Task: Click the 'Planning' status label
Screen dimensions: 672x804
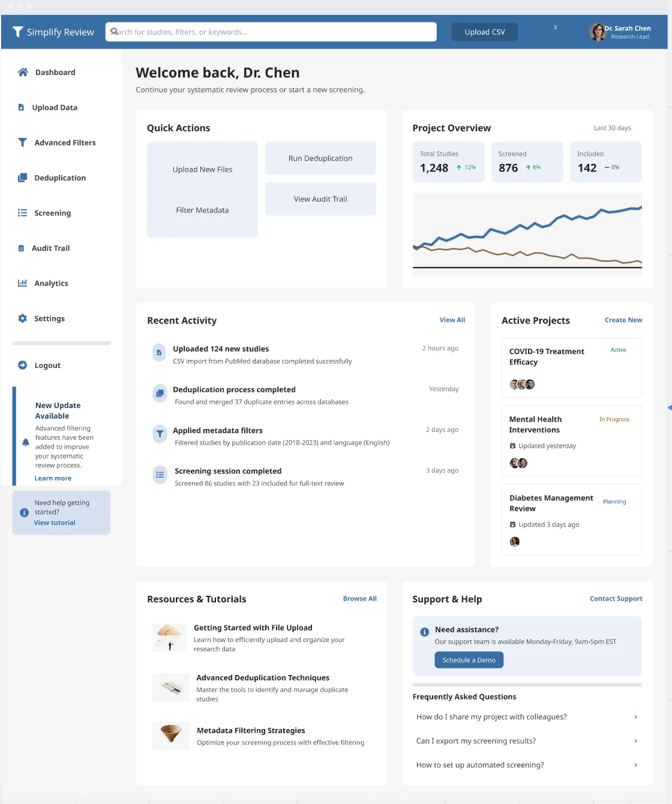Action: tap(614, 502)
